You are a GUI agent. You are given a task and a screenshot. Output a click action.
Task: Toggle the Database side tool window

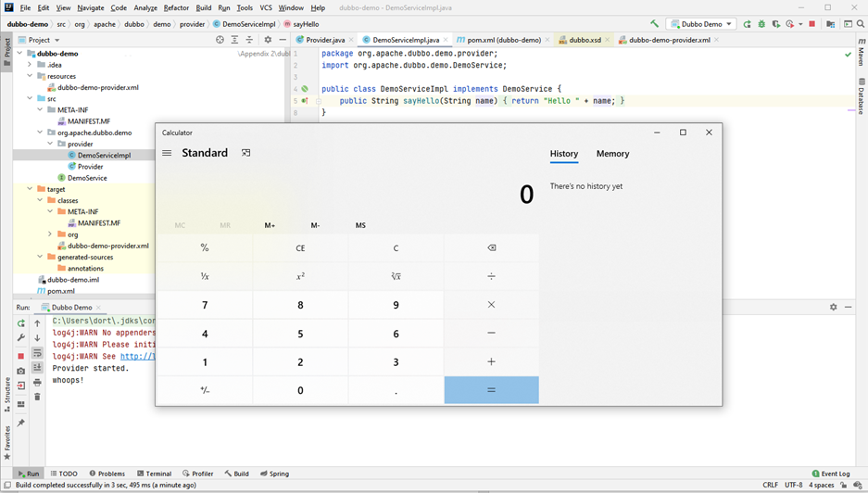pos(862,97)
